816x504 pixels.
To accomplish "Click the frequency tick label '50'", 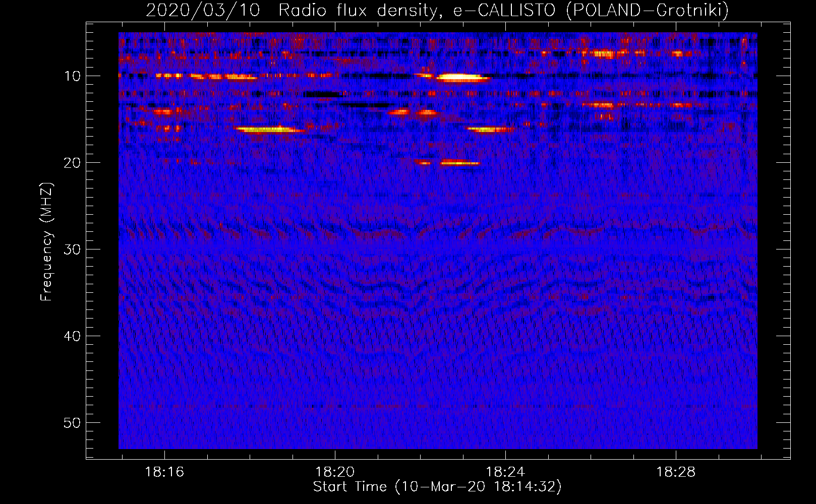I will pyautogui.click(x=72, y=423).
